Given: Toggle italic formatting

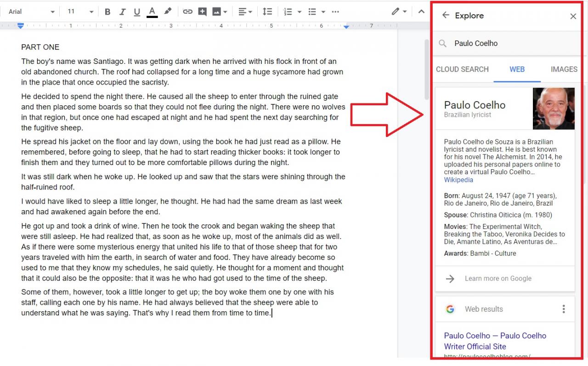Looking at the screenshot, I should (122, 11).
